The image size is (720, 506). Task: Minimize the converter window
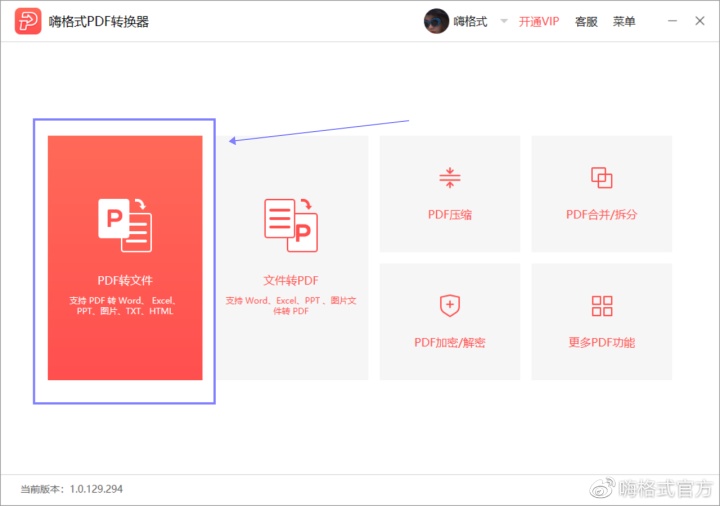672,21
